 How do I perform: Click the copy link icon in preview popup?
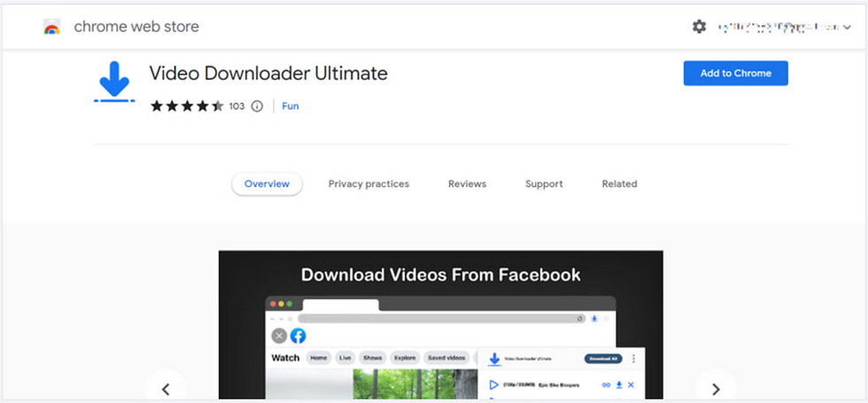(x=606, y=384)
